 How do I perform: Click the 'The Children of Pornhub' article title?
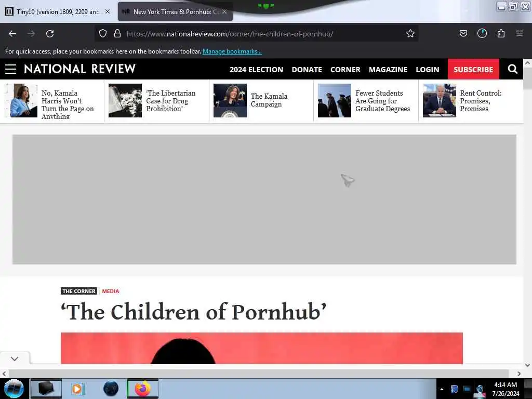(193, 312)
